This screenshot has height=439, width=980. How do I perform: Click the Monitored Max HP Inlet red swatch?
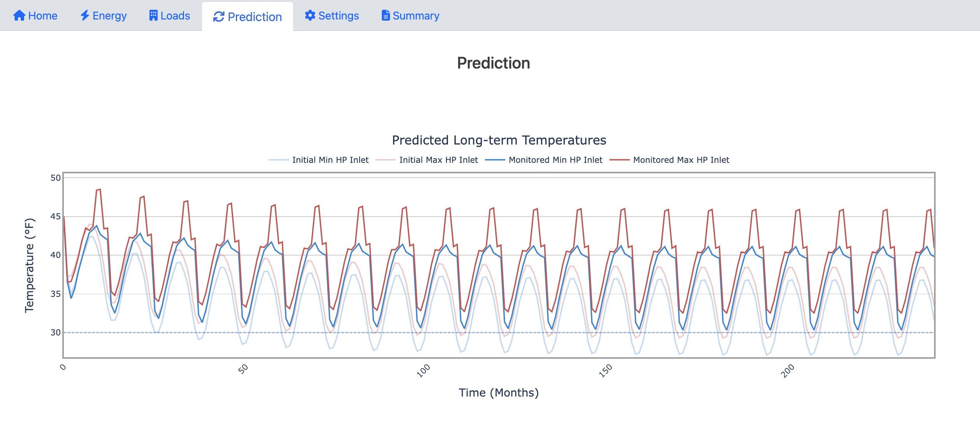click(x=619, y=160)
